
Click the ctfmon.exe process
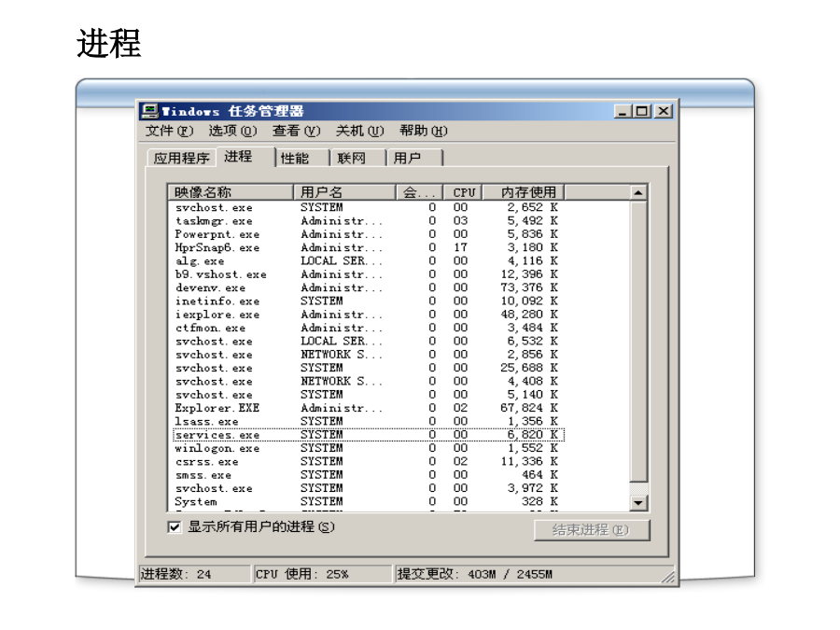pyautogui.click(x=367, y=328)
